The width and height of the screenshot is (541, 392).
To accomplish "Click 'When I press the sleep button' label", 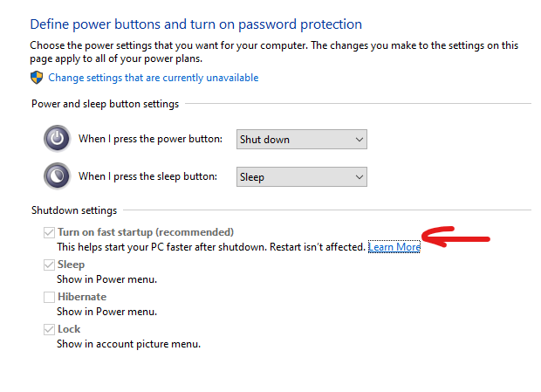I will 147,176.
